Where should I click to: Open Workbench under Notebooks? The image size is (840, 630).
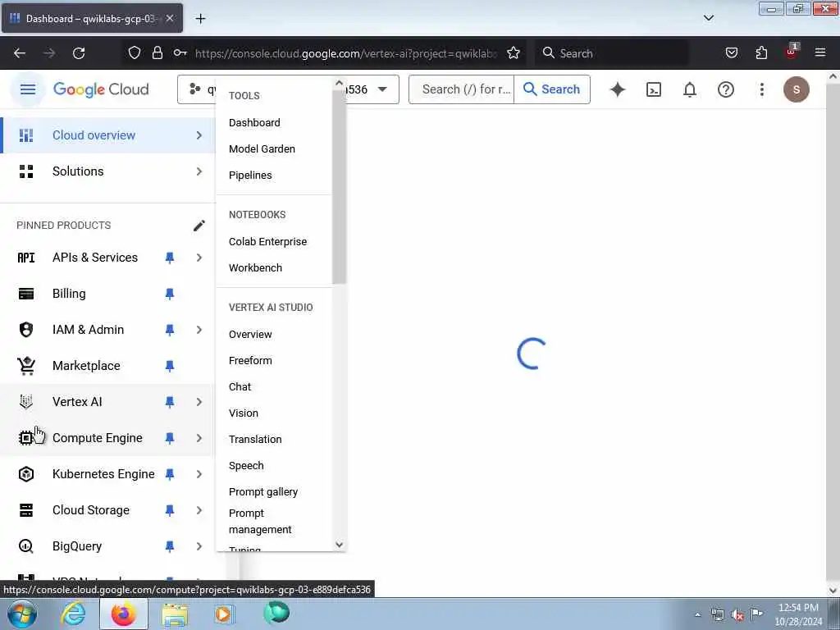point(256,268)
